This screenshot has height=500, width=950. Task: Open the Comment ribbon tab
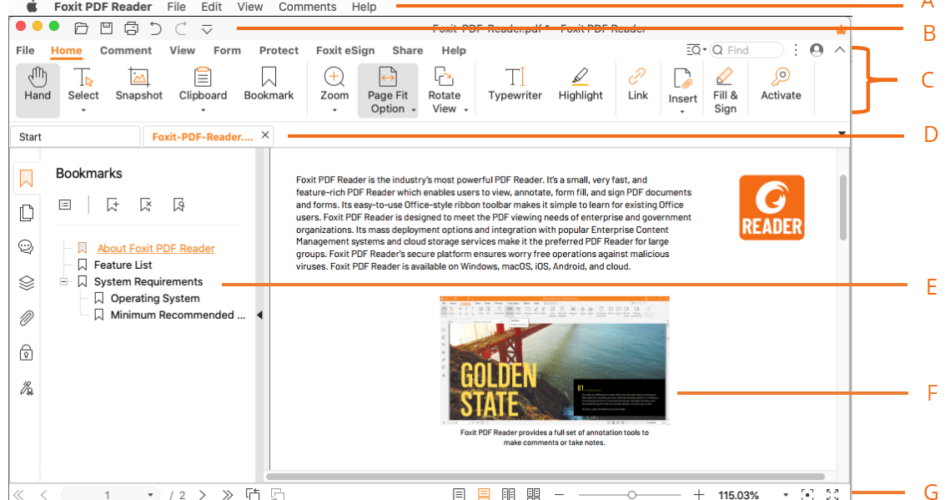125,50
